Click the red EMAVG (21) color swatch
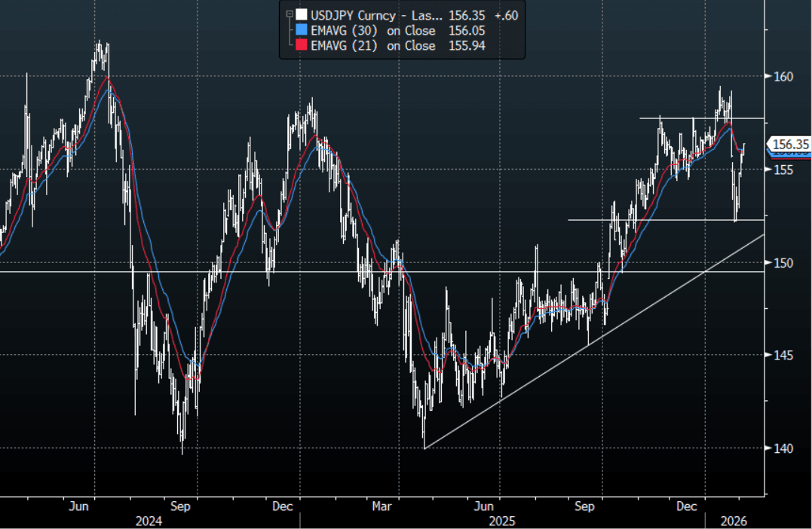This screenshot has height=529, width=812. click(302, 46)
